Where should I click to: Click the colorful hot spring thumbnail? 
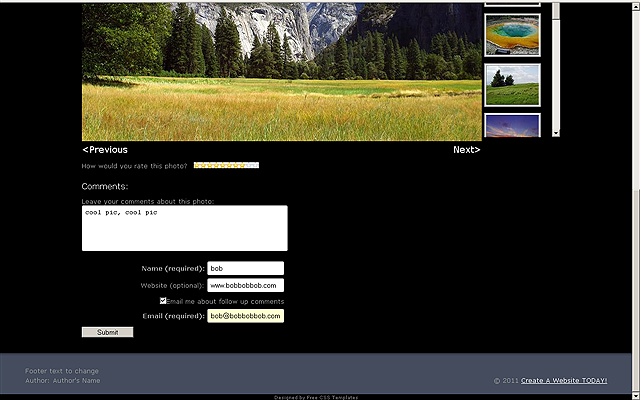tap(512, 35)
